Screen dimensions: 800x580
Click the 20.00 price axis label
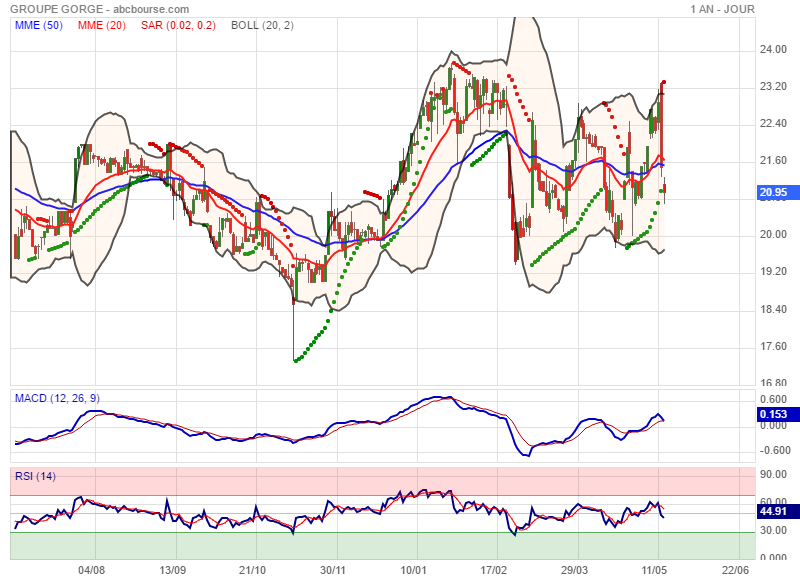tap(773, 235)
